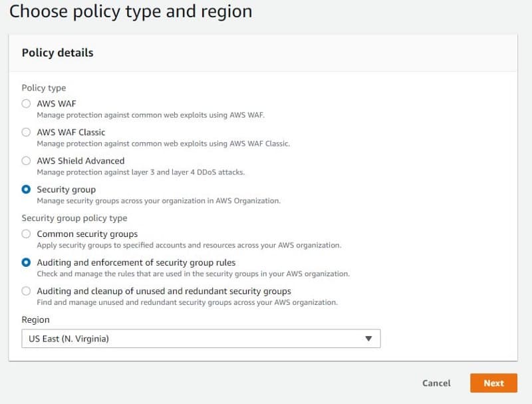Image resolution: width=532 pixels, height=404 pixels.
Task: Click the Next button
Action: point(493,383)
